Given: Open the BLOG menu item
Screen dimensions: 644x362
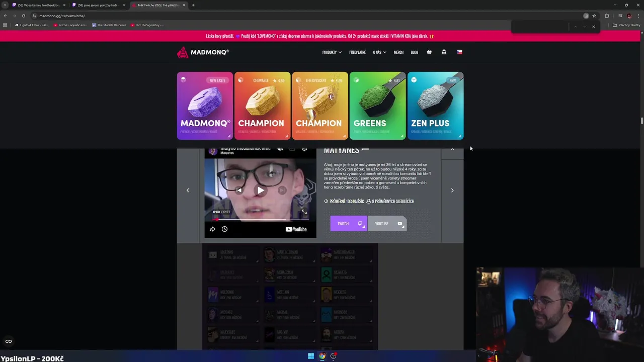Looking at the screenshot, I should pos(414,52).
